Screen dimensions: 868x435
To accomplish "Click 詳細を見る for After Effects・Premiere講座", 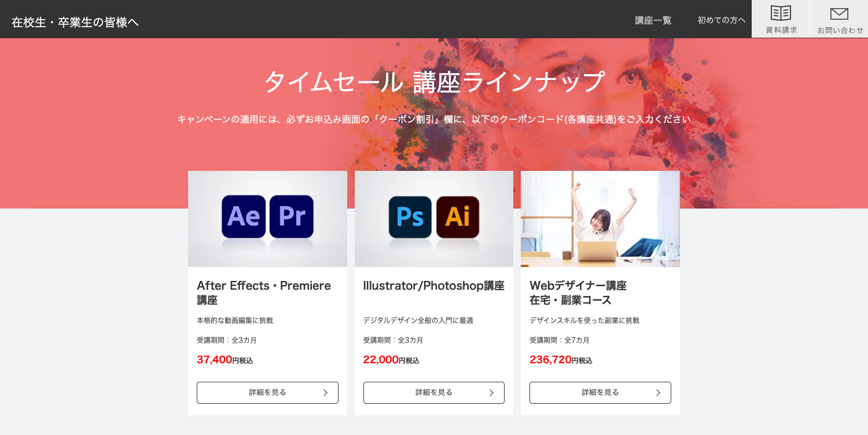I will click(x=267, y=393).
